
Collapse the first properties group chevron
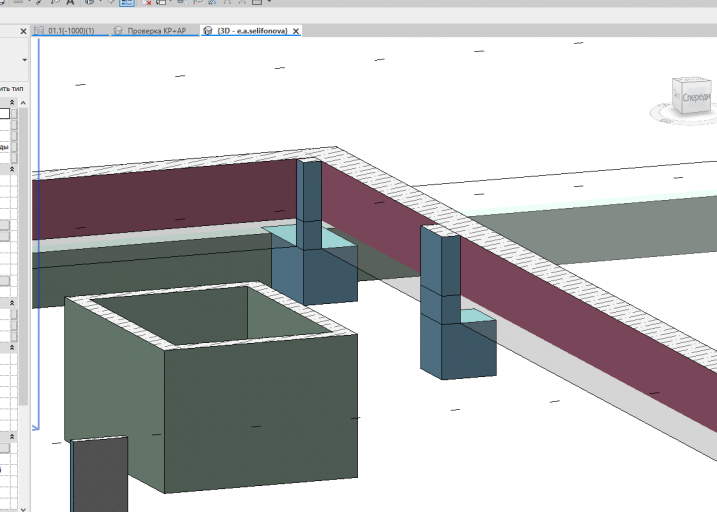12,102
